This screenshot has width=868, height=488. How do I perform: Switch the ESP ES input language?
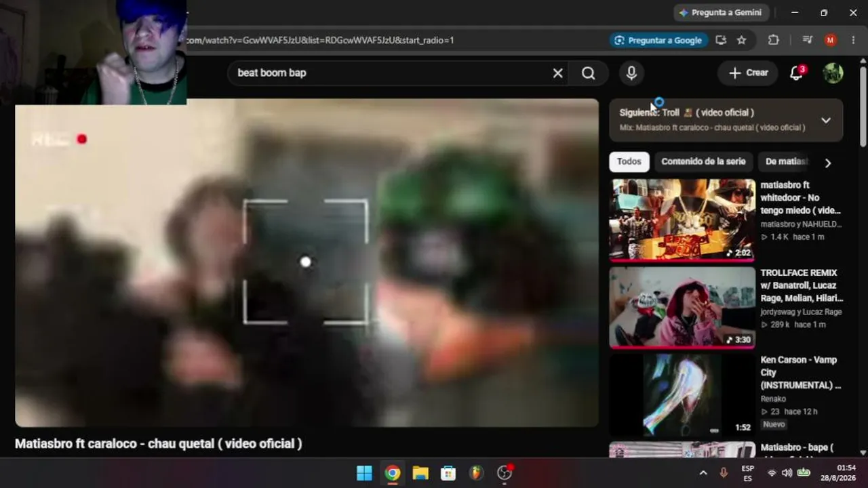[747, 473]
